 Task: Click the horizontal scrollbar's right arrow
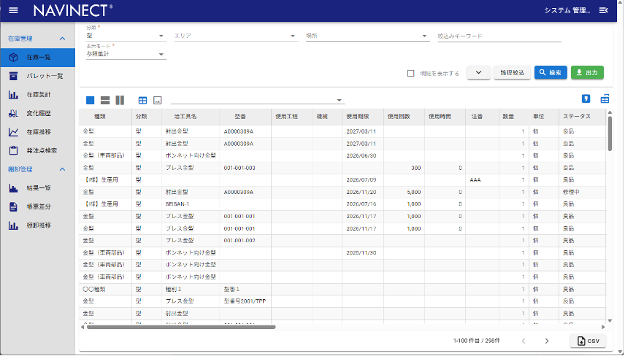[603, 328]
